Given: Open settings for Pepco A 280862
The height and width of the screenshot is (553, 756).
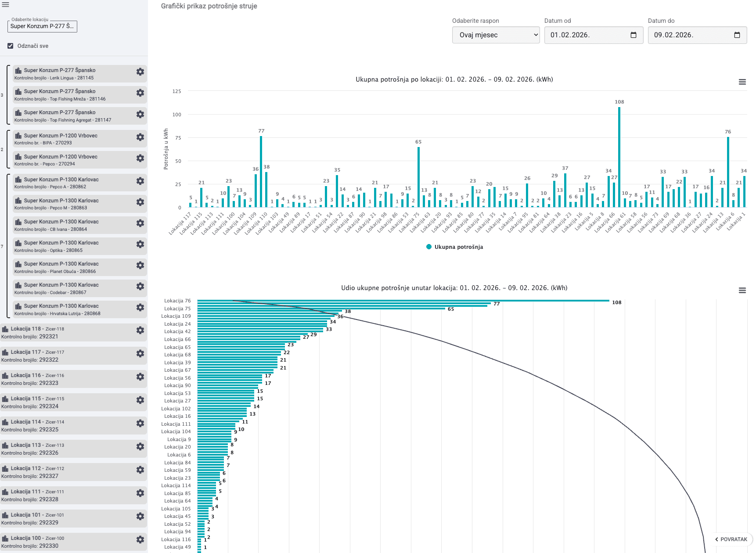Looking at the screenshot, I should (x=140, y=181).
